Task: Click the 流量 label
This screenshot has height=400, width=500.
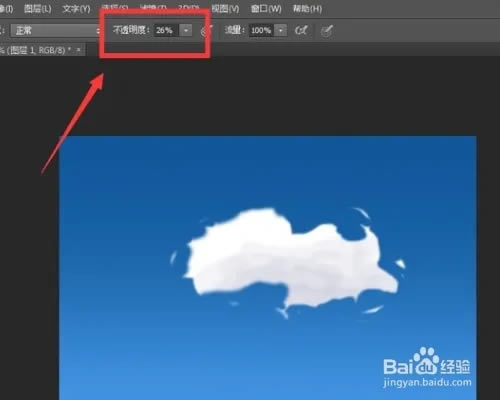Action: coord(235,30)
